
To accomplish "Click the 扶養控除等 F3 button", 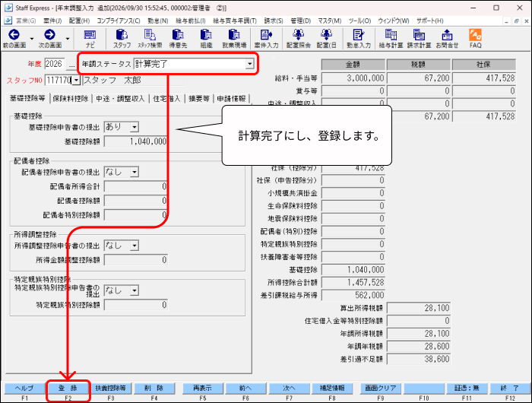I will pyautogui.click(x=111, y=388).
